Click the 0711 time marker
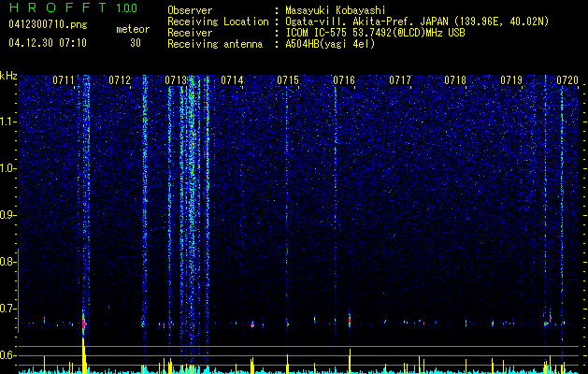 pyautogui.click(x=64, y=79)
